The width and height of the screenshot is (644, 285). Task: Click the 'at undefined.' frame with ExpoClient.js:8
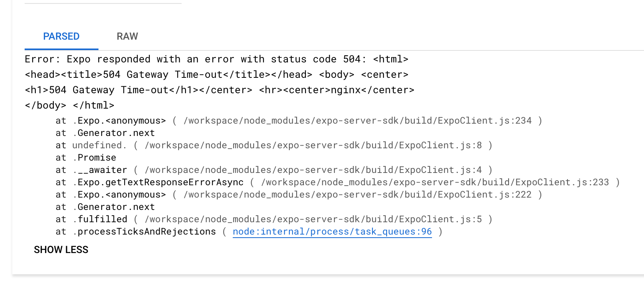[274, 145]
